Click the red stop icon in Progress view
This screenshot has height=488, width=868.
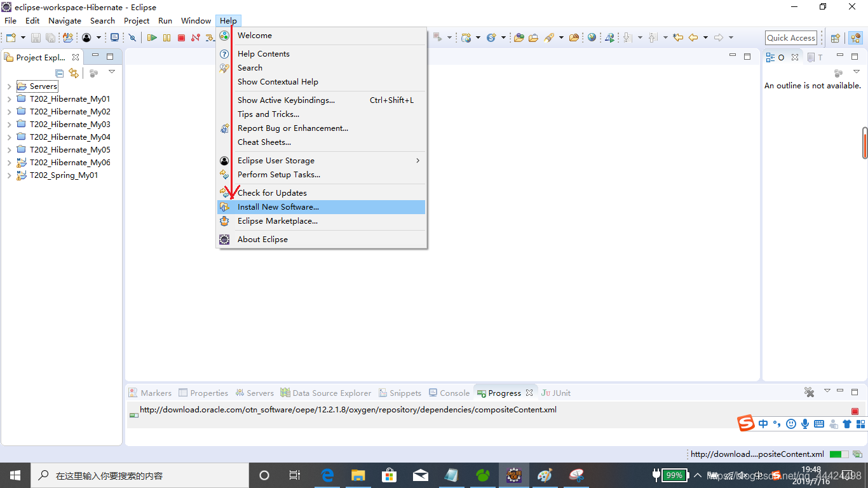855,412
